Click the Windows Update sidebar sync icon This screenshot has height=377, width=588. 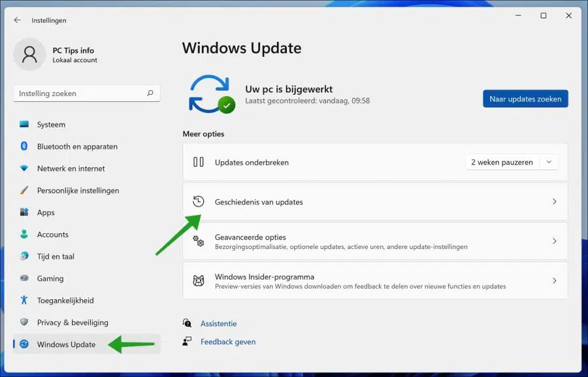click(x=24, y=344)
